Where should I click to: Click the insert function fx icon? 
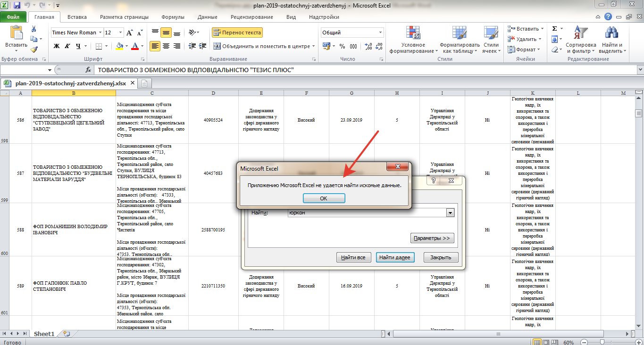tap(88, 70)
